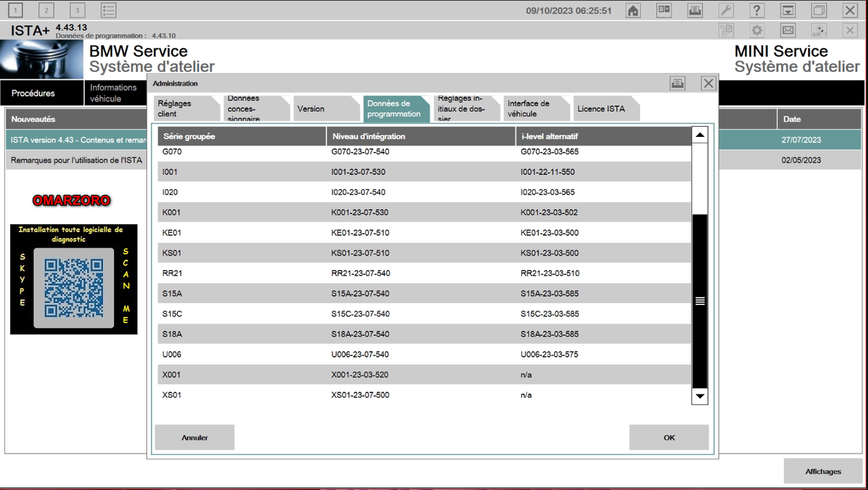Click the Niveau d'intégration column header

coord(421,136)
